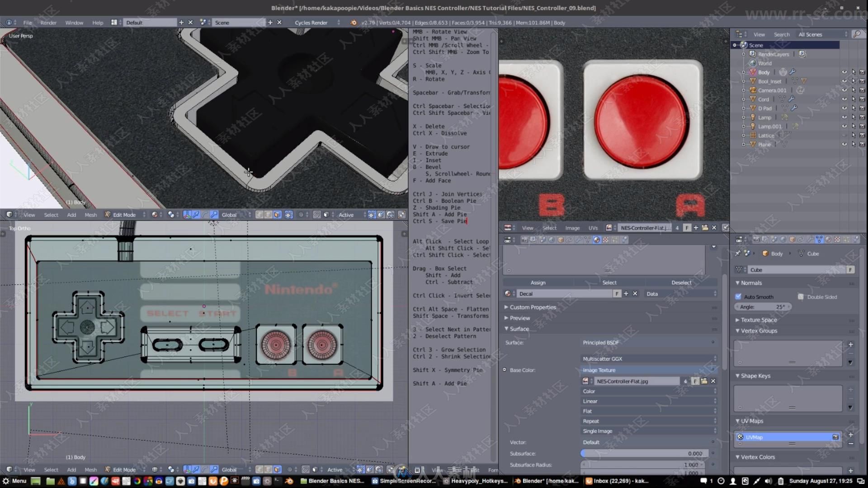This screenshot has height=488, width=868.
Task: Select the scale manipulator in upper viewport header
Action: coord(214,215)
